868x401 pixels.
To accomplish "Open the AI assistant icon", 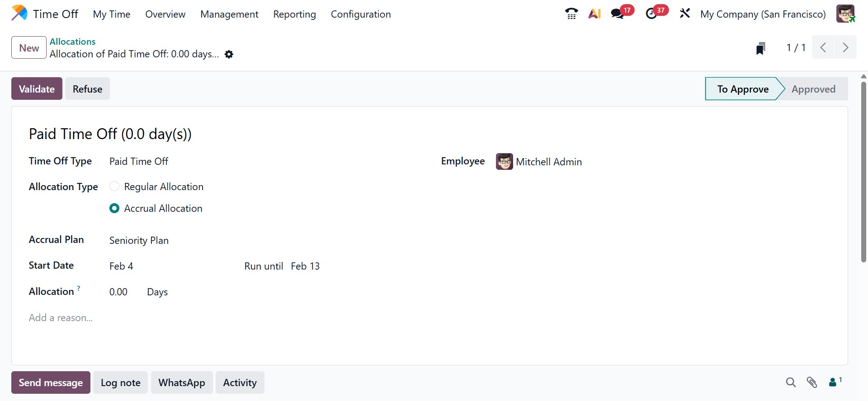I will coord(594,14).
